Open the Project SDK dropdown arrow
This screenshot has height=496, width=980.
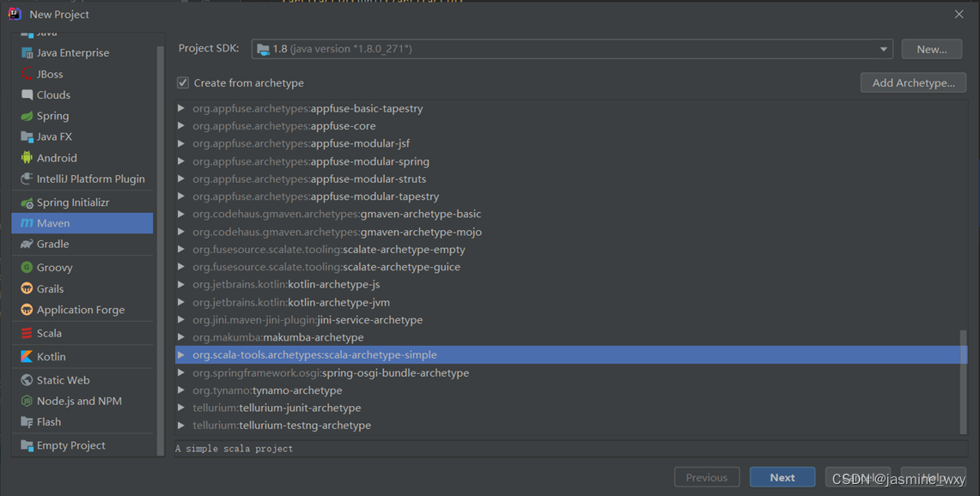tap(883, 49)
